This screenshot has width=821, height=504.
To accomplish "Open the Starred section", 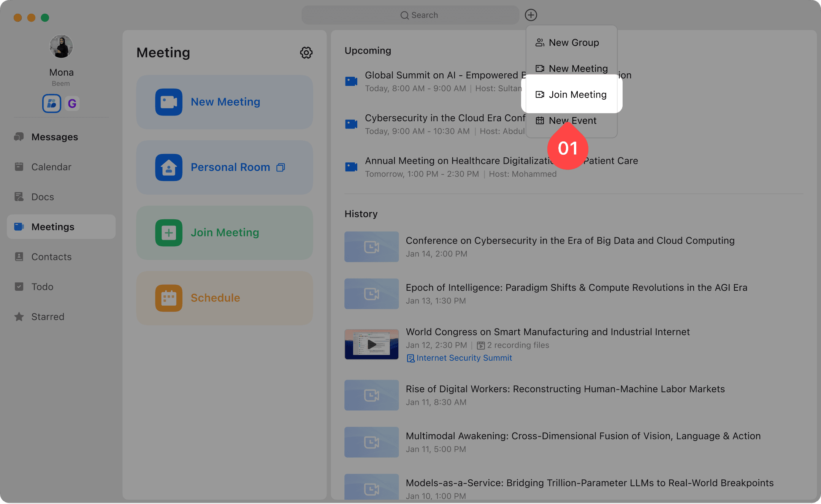I will coord(48,317).
